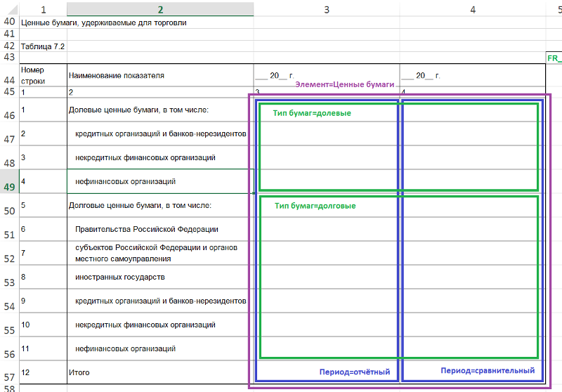This screenshot has width=562, height=392.
Task: Click 'Долговые ценные бумаги, в том числе:' cell
Action: pyautogui.click(x=160, y=205)
